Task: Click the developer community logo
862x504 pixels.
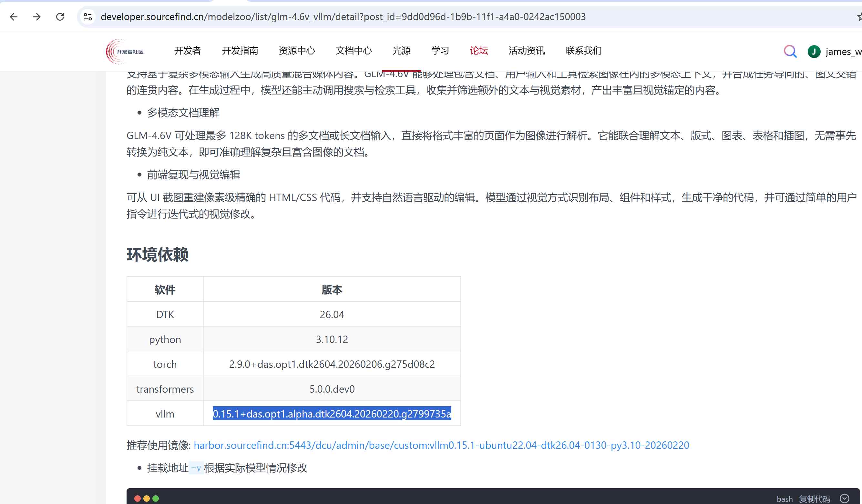Action: [125, 51]
